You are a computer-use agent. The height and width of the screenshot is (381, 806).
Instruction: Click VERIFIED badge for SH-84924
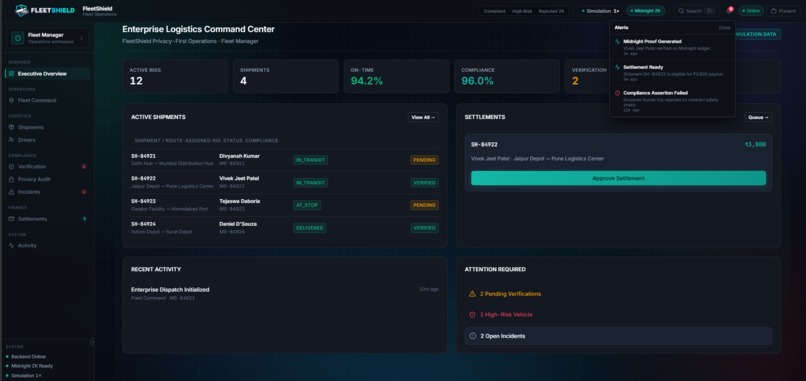click(424, 228)
